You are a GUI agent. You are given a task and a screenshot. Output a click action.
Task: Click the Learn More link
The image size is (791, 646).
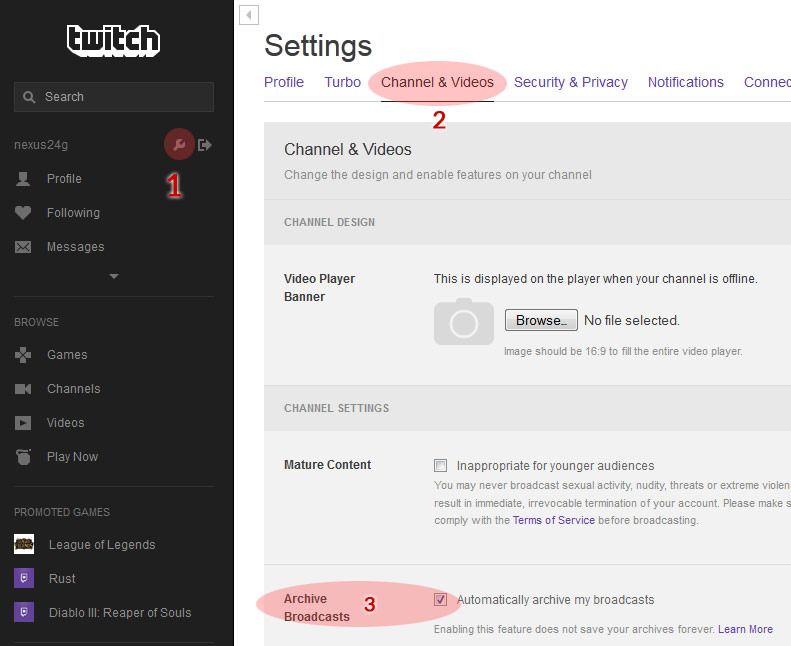click(x=746, y=629)
